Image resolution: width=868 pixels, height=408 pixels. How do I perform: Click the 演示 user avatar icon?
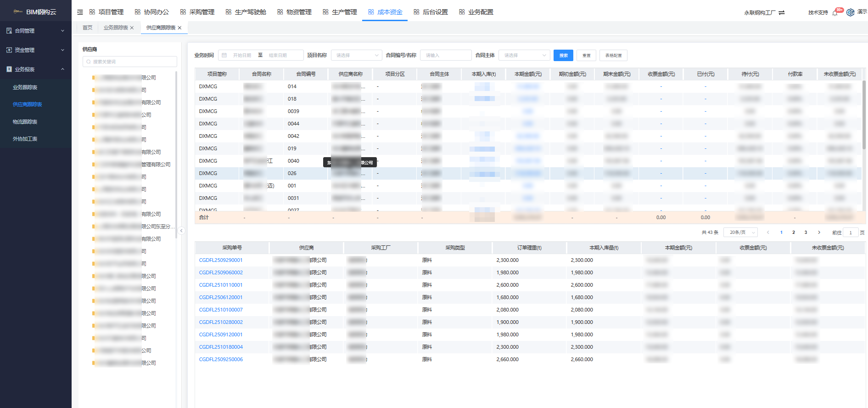click(x=850, y=12)
